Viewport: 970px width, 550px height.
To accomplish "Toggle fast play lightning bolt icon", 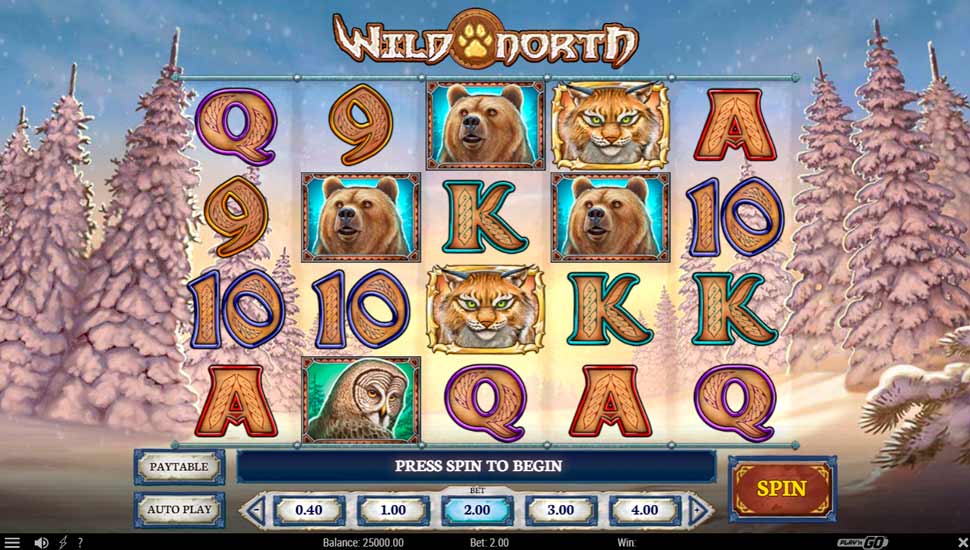I will (62, 543).
